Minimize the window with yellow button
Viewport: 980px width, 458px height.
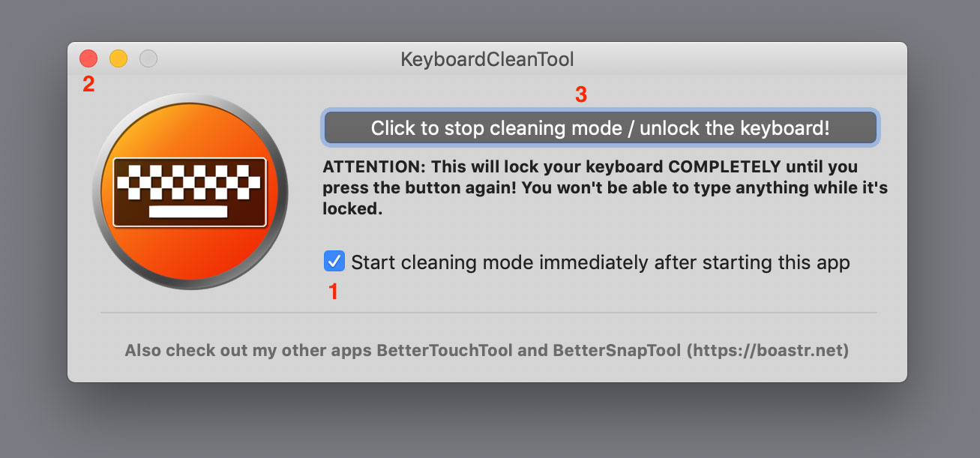(x=118, y=58)
